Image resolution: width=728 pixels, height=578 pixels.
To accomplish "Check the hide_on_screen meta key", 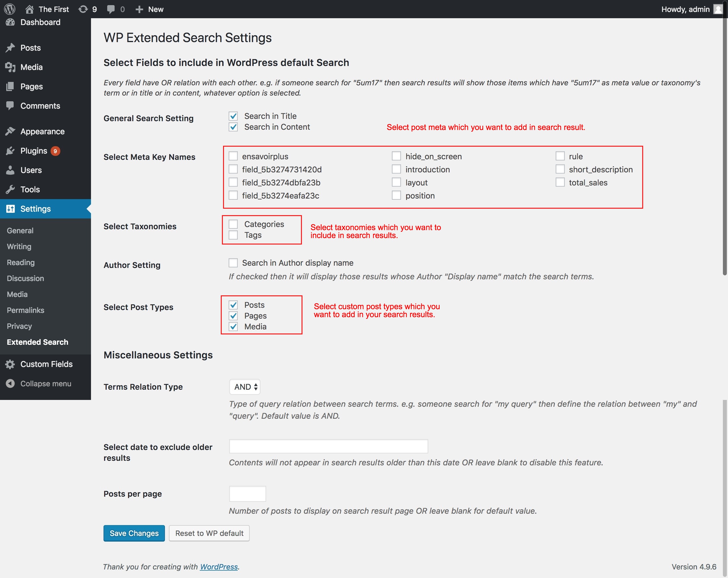I will pyautogui.click(x=396, y=156).
